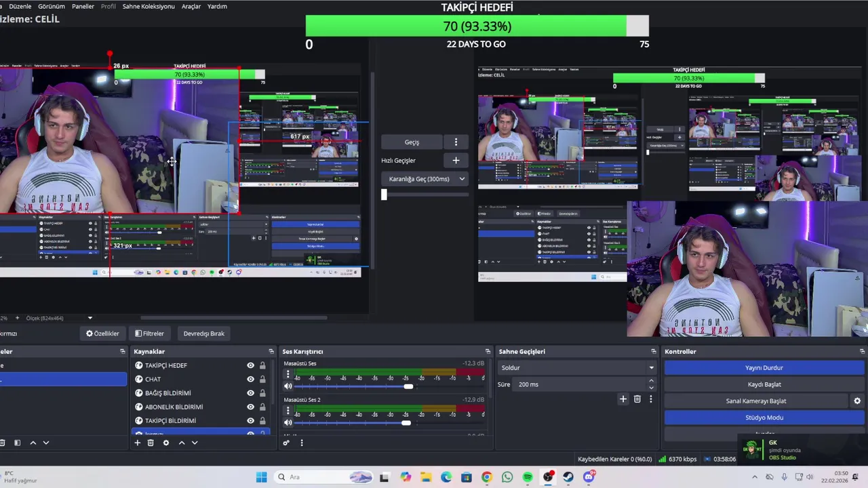Open the virtual camera settings gear
The height and width of the screenshot is (488, 868).
tap(857, 401)
